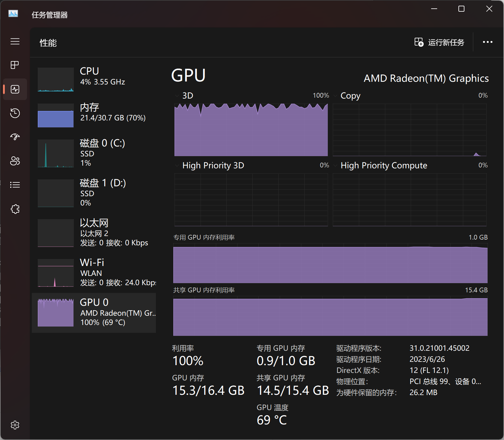
Task: Open Task Manager settings gear
Action: click(x=15, y=425)
